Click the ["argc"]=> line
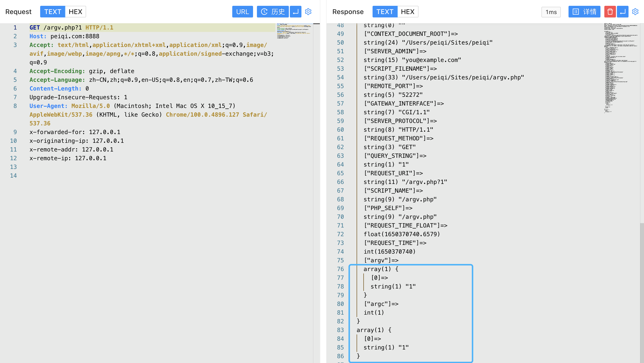The width and height of the screenshot is (644, 363). tap(381, 304)
